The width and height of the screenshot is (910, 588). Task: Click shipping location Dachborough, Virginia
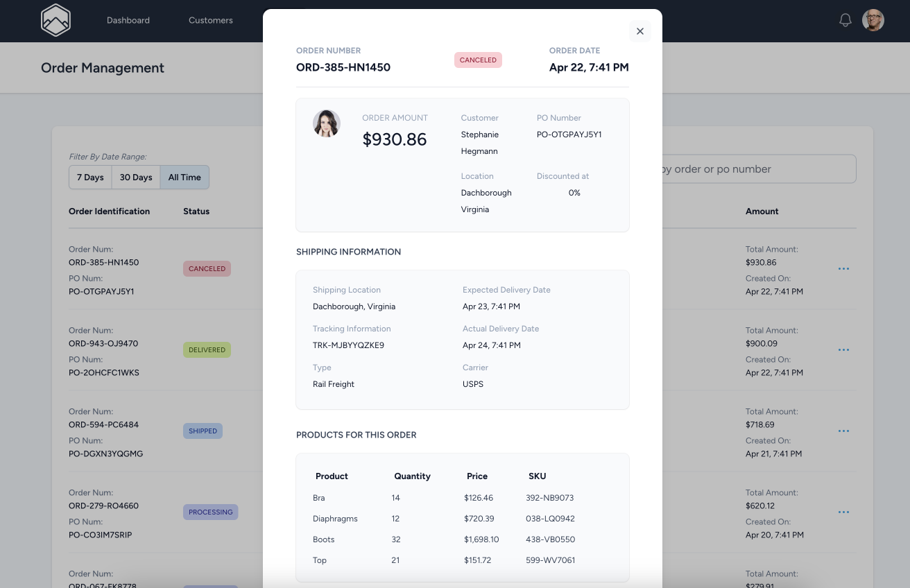pos(354,306)
